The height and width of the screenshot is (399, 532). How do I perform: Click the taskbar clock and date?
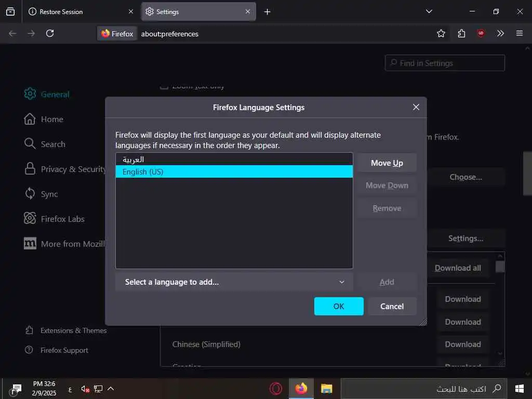tap(44, 389)
